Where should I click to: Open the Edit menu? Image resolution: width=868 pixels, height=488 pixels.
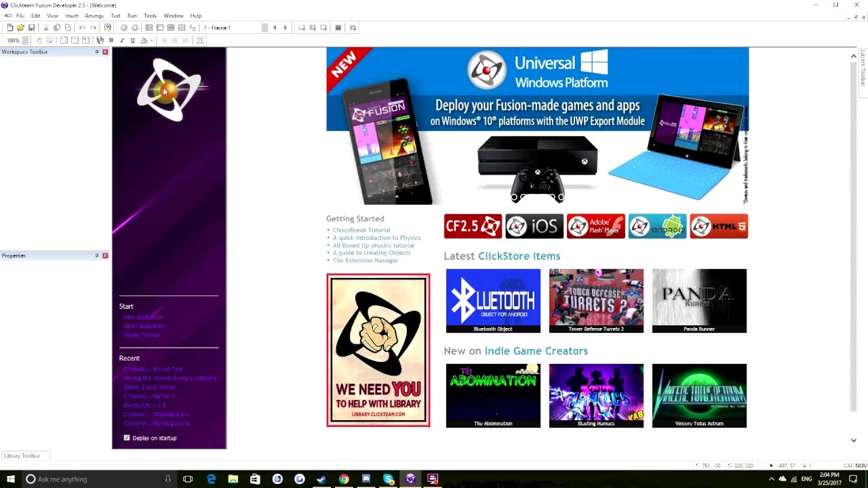tap(35, 16)
